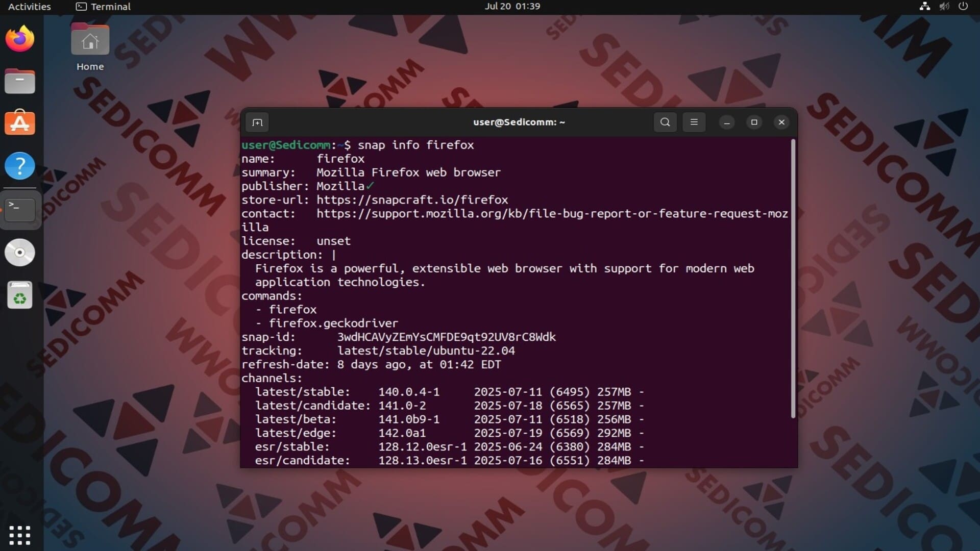
Task: Click the 'snap info firefox' command text
Action: tap(415, 145)
